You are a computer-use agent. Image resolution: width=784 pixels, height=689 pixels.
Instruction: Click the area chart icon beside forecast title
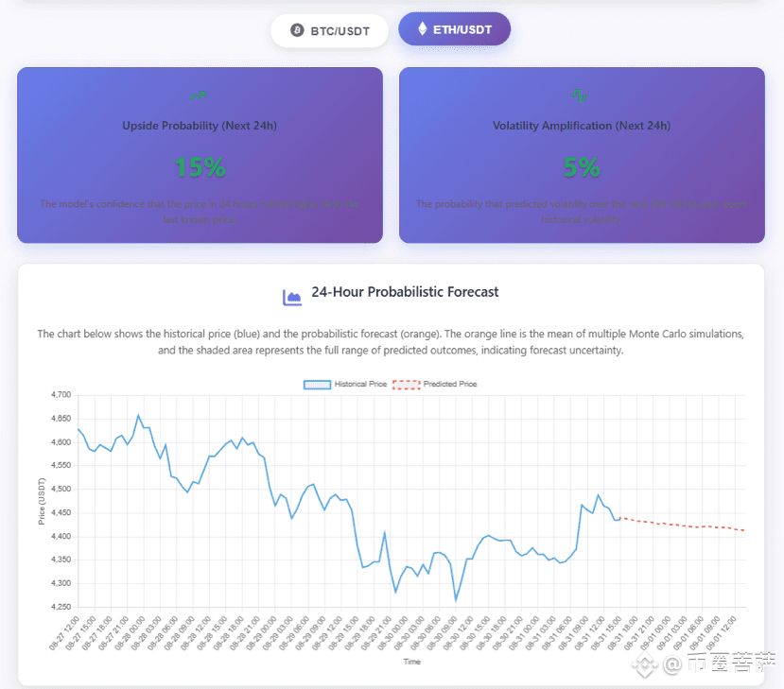pyautogui.click(x=292, y=298)
